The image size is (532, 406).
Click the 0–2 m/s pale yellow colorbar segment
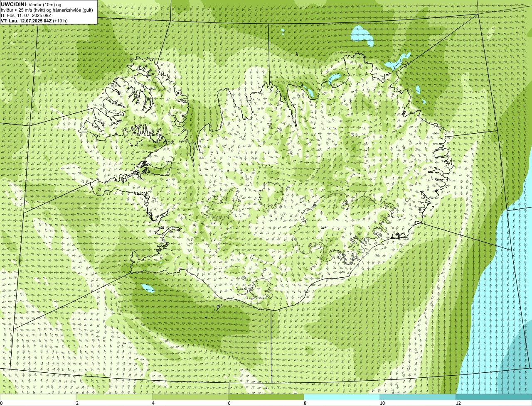coord(38,397)
